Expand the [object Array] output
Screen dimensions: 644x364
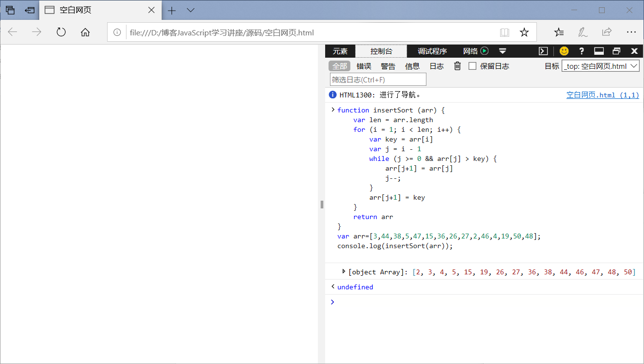point(344,271)
